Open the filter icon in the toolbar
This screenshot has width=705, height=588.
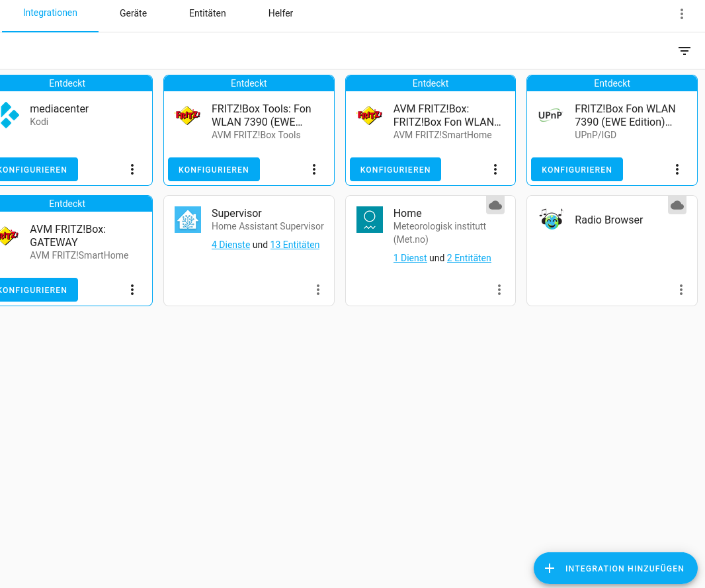(x=684, y=51)
